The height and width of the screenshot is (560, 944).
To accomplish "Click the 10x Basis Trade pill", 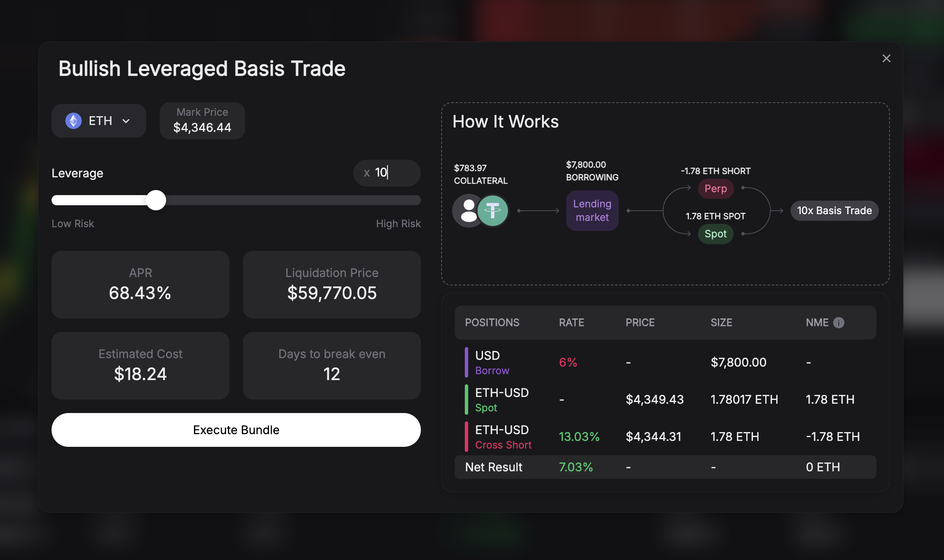I will (834, 211).
